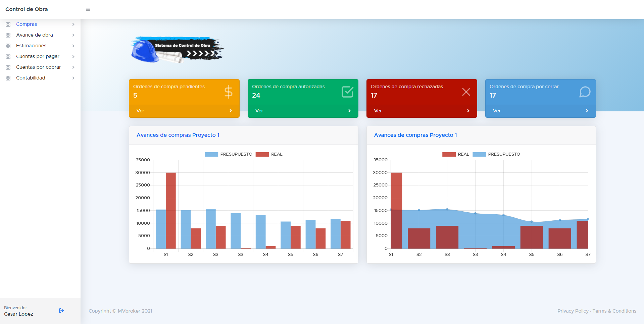644x324 pixels.
Task: Expand the Estimaciones submenu arrow
Action: (x=73, y=46)
